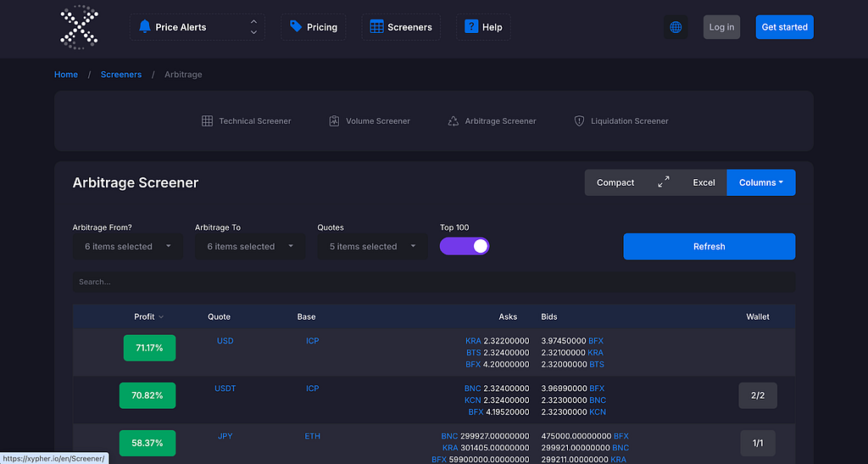Open the Quotes items dropdown
The height and width of the screenshot is (464, 868).
373,246
